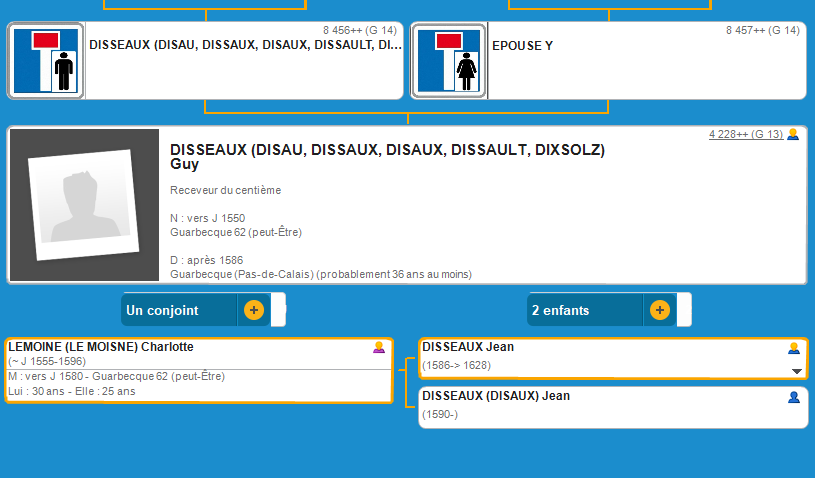Screen dimensions: 815x478
Task: Click the female dead-end icon for EPOUSE Y
Action: click(x=449, y=61)
